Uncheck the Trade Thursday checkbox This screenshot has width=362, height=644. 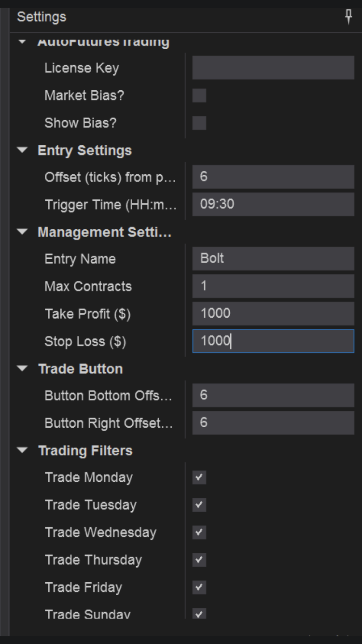click(199, 560)
